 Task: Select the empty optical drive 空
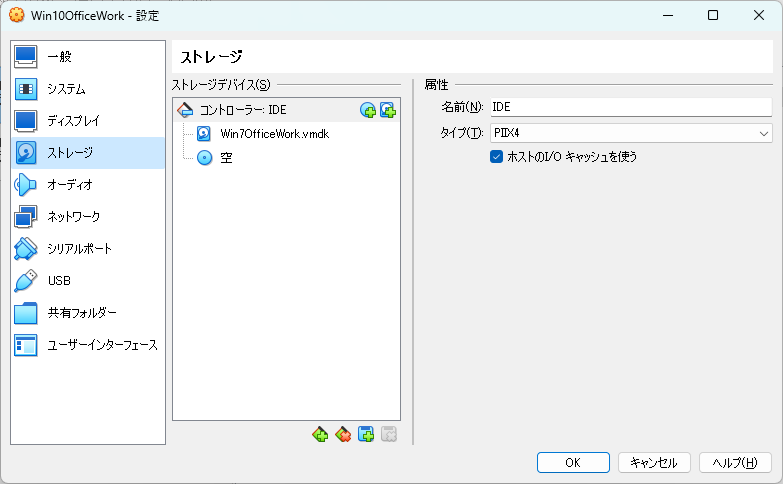(286, 158)
